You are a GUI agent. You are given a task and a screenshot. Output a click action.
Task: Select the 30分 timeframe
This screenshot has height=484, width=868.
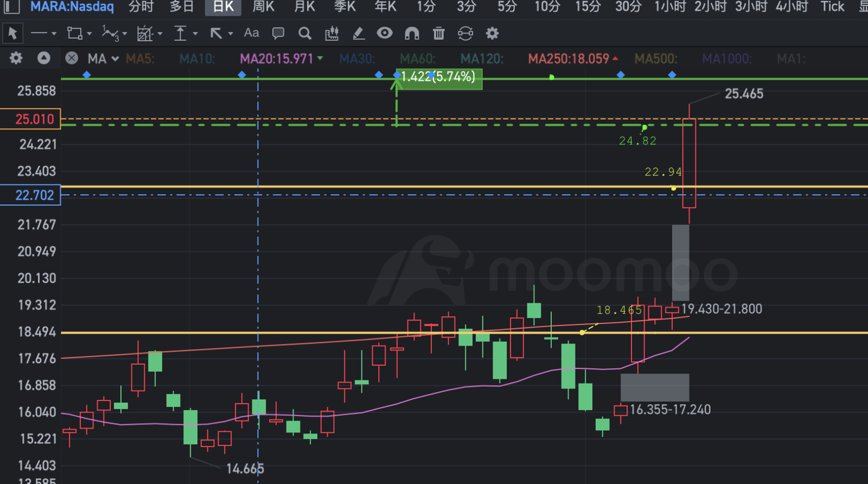[628, 7]
